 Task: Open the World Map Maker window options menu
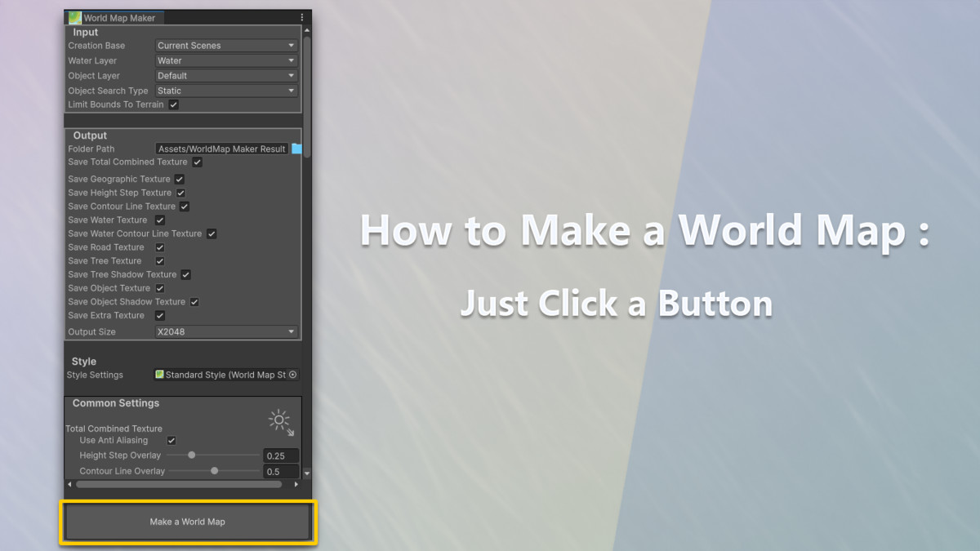coord(301,17)
